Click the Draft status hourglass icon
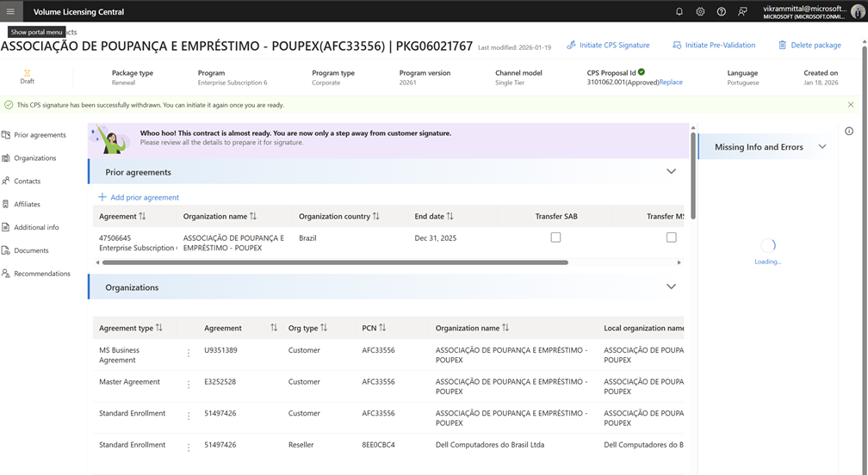 (x=28, y=73)
